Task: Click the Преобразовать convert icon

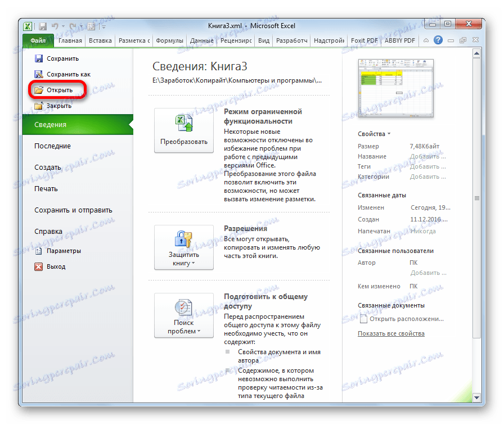Action: pyautogui.click(x=184, y=123)
